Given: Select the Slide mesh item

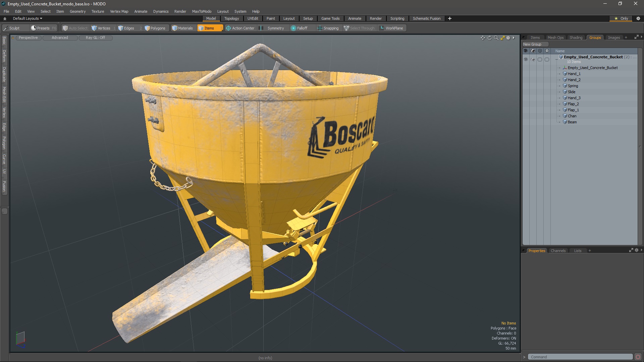Looking at the screenshot, I should pos(571,92).
